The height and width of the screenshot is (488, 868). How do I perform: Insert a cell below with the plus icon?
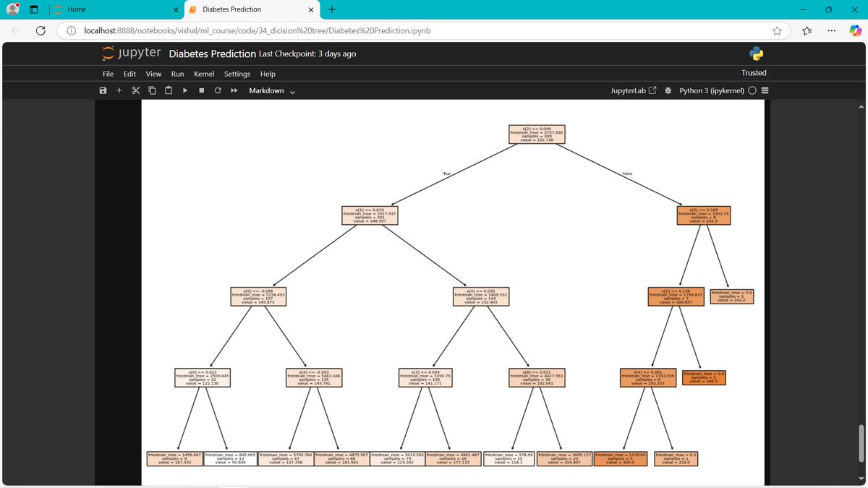click(x=119, y=90)
